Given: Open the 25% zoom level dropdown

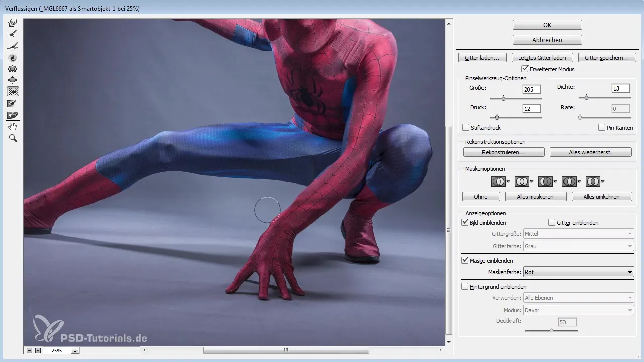Looking at the screenshot, I should (75, 351).
